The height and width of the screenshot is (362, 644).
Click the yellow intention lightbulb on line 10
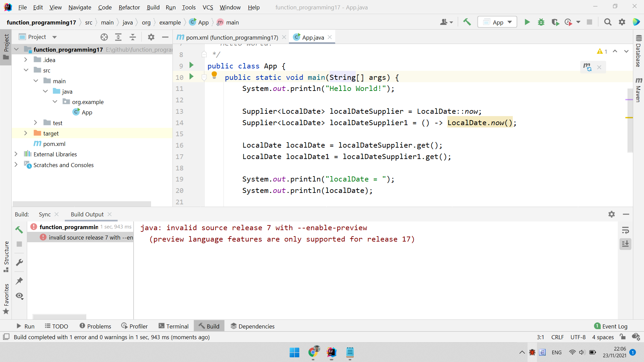(x=214, y=75)
